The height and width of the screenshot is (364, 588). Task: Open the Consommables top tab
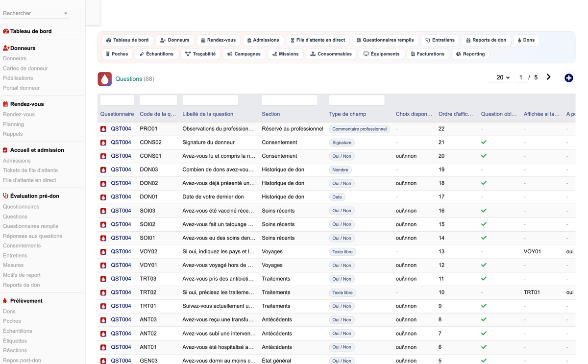click(331, 54)
